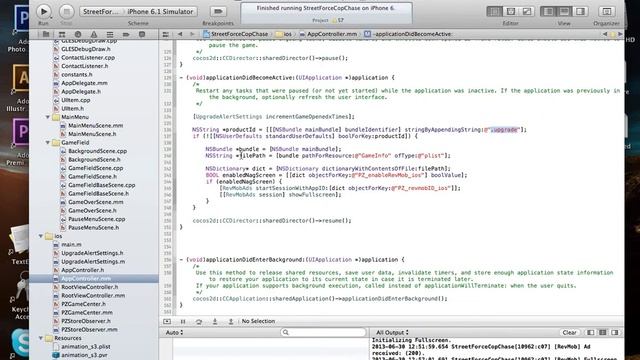Click AppController.mm in the jump bar
Viewport: 640px width, 360px height.
328,34
